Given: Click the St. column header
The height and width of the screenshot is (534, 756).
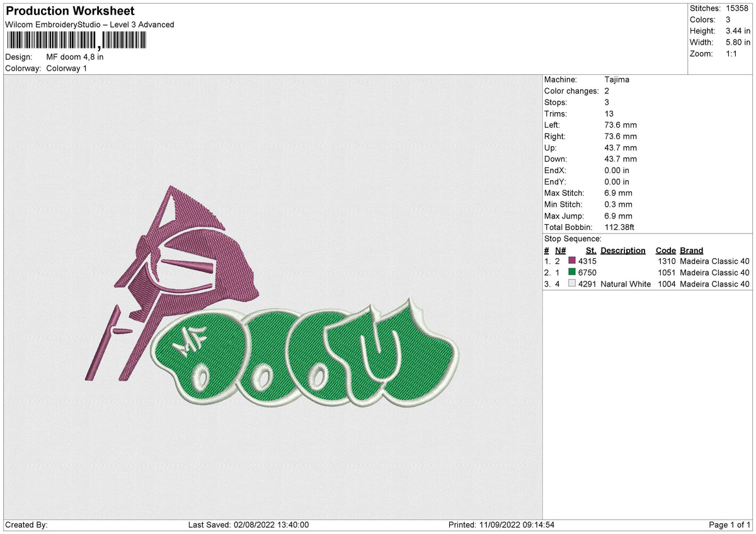Looking at the screenshot, I should click(x=591, y=250).
